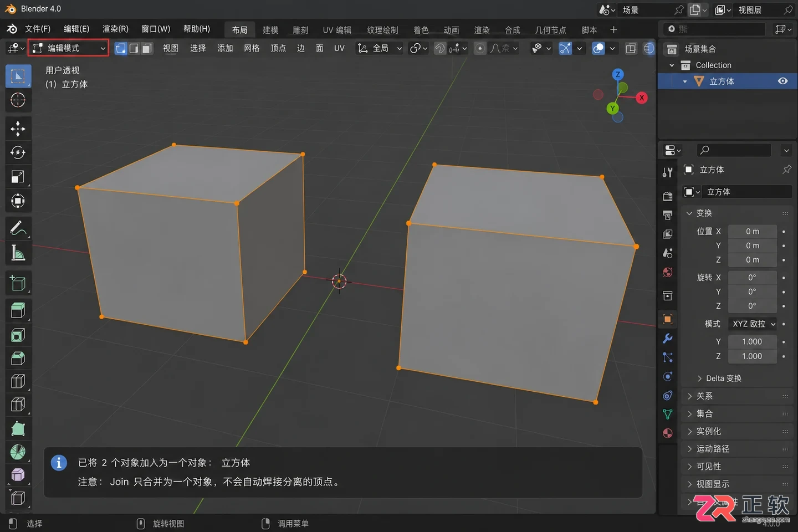Toggle viewport overlays
Viewport: 798px width, 532px height.
tap(598, 49)
